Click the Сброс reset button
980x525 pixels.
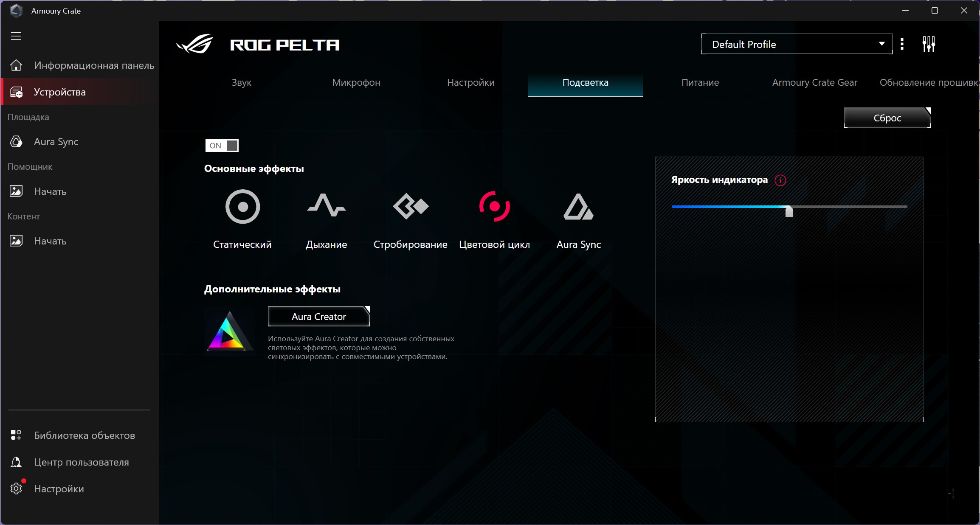tap(887, 118)
